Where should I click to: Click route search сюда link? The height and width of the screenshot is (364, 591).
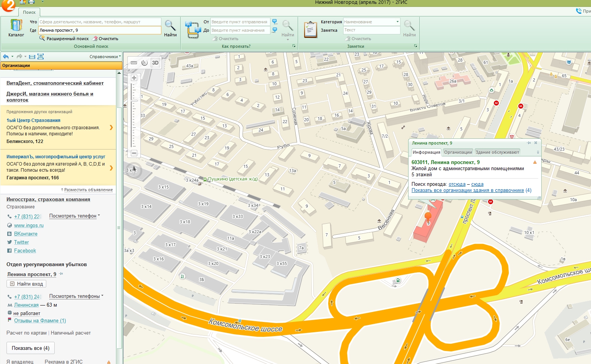coord(477,184)
